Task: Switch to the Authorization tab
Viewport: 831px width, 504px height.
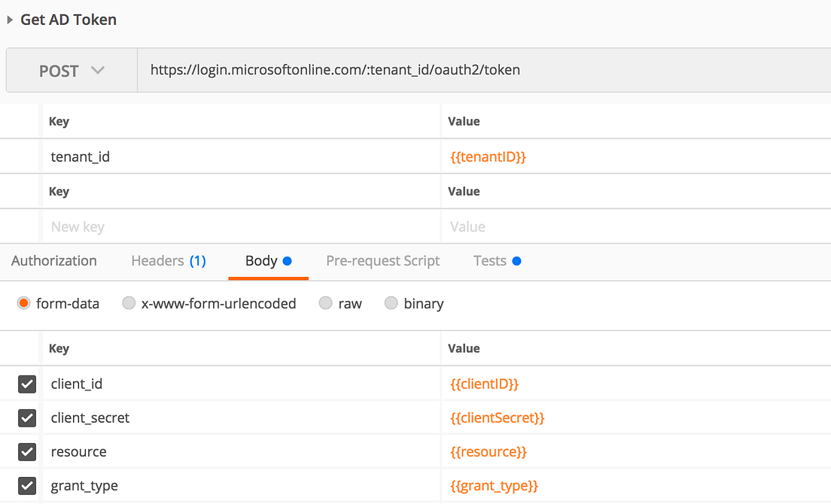Action: click(x=54, y=261)
